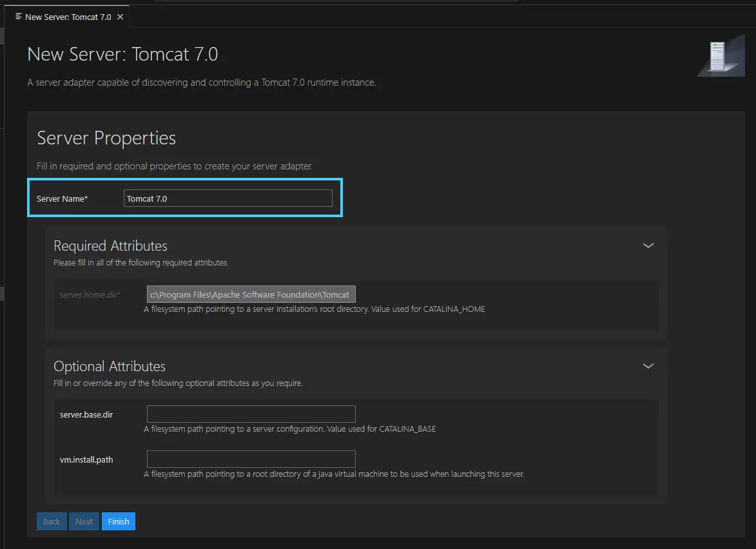Click the tab's list icon
Viewport: 756px width, 549px height.
(x=18, y=17)
